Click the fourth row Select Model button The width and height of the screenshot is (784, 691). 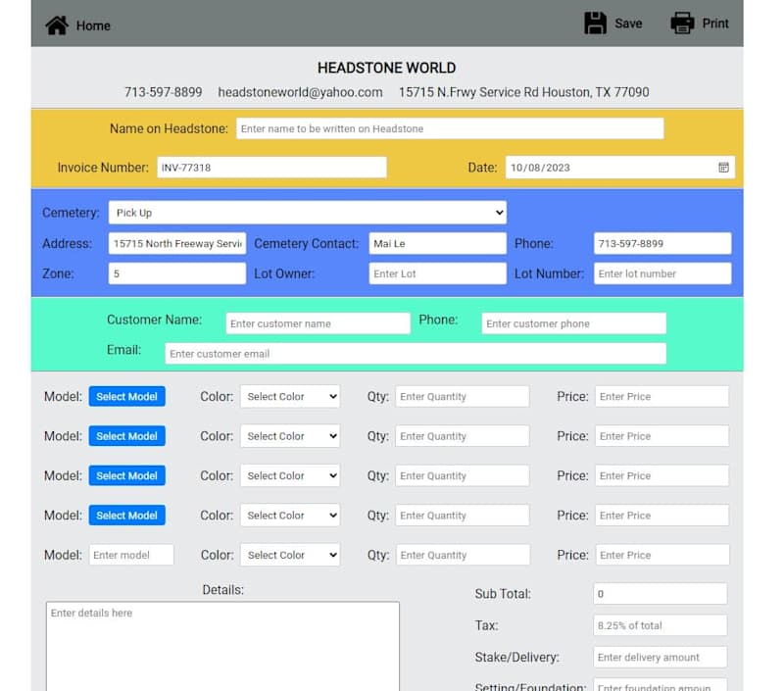click(x=127, y=515)
